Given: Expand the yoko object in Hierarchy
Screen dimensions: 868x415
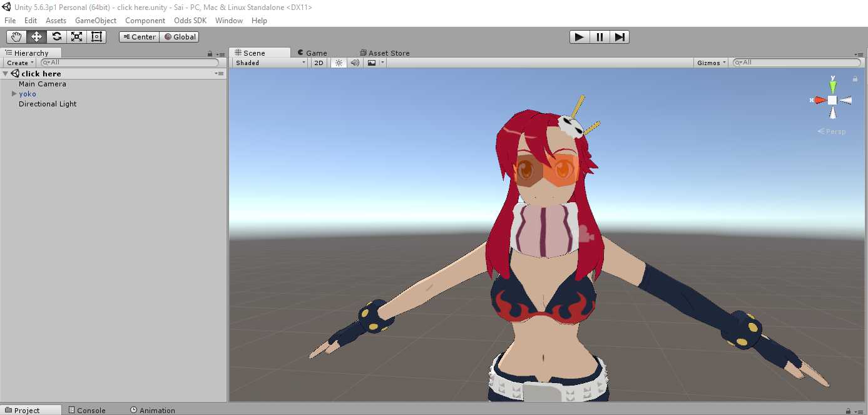Looking at the screenshot, I should point(14,94).
